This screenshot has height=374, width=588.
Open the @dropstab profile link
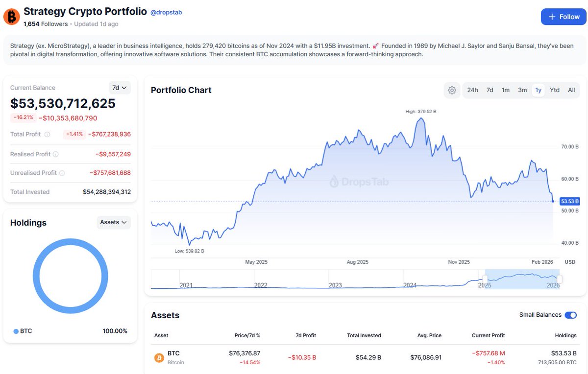click(x=166, y=12)
